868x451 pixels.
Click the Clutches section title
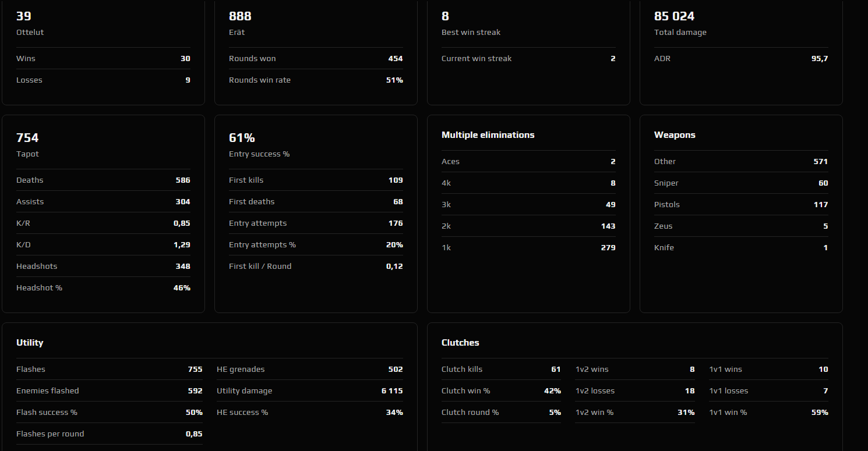(460, 343)
